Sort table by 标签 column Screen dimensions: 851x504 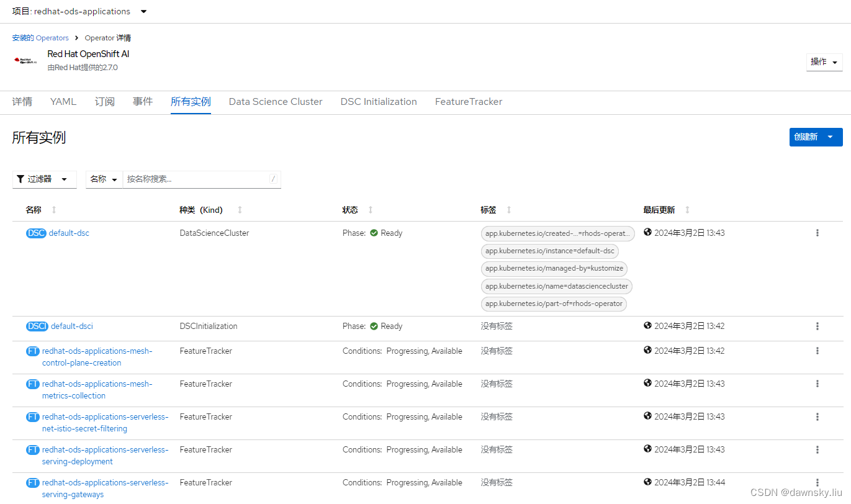click(509, 210)
